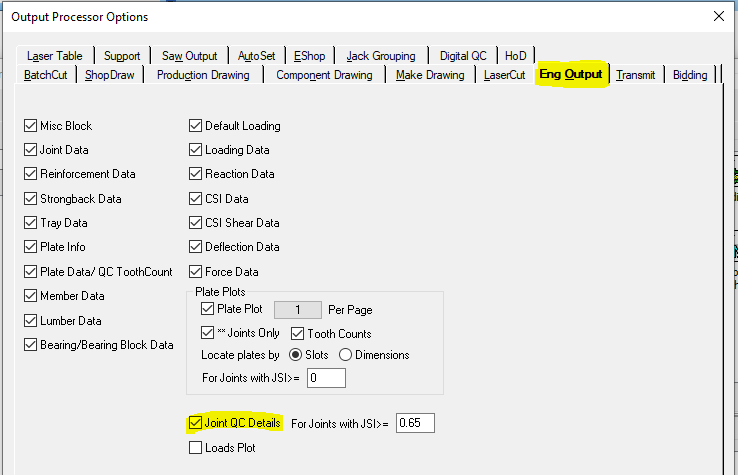Disable CSI Shear Data option
This screenshot has width=738, height=475.
click(196, 223)
